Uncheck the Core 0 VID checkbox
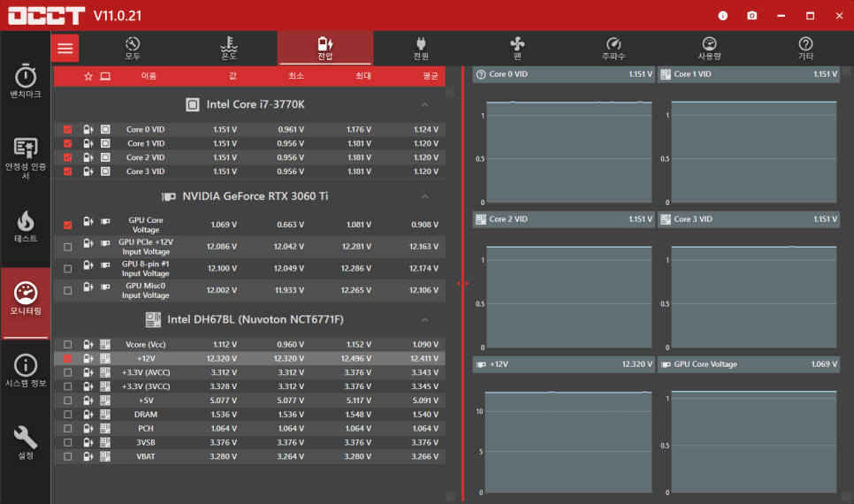The width and height of the screenshot is (854, 504). point(67,130)
